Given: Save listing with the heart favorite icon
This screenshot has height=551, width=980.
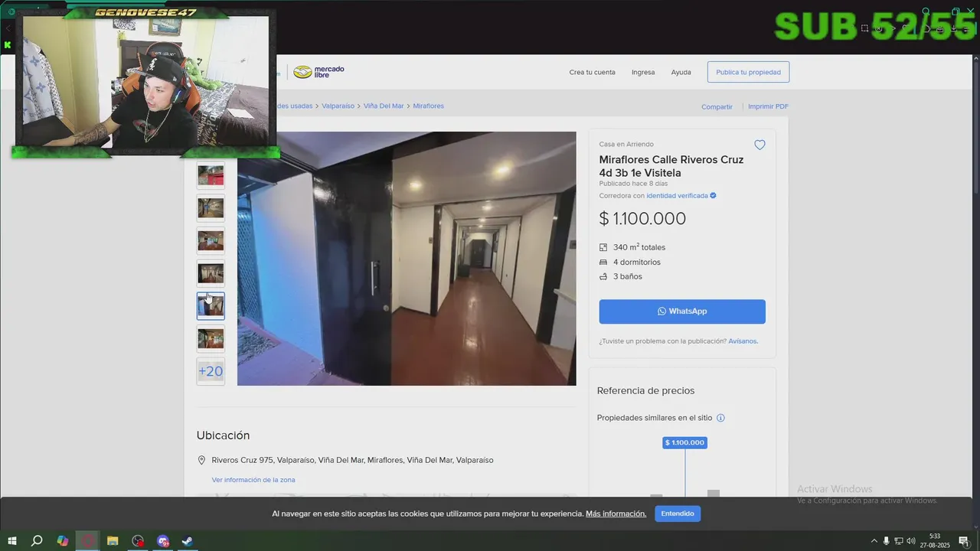Looking at the screenshot, I should click(x=759, y=145).
